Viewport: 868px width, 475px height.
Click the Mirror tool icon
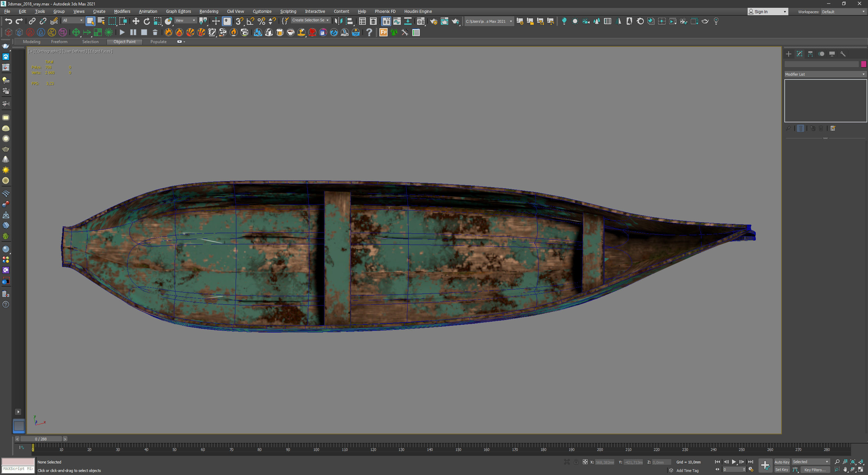pos(338,21)
